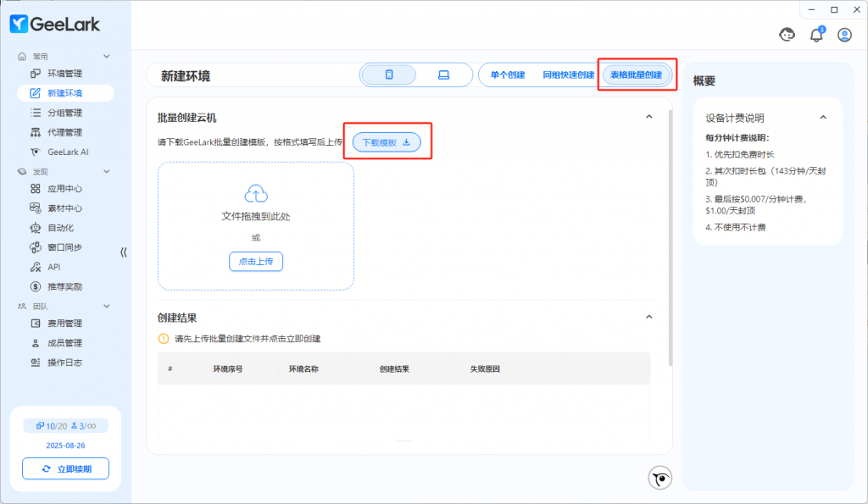Viewport: 868px width, 504px height.
Task: Collapse the 常用 sidebar section
Action: pyautogui.click(x=107, y=56)
